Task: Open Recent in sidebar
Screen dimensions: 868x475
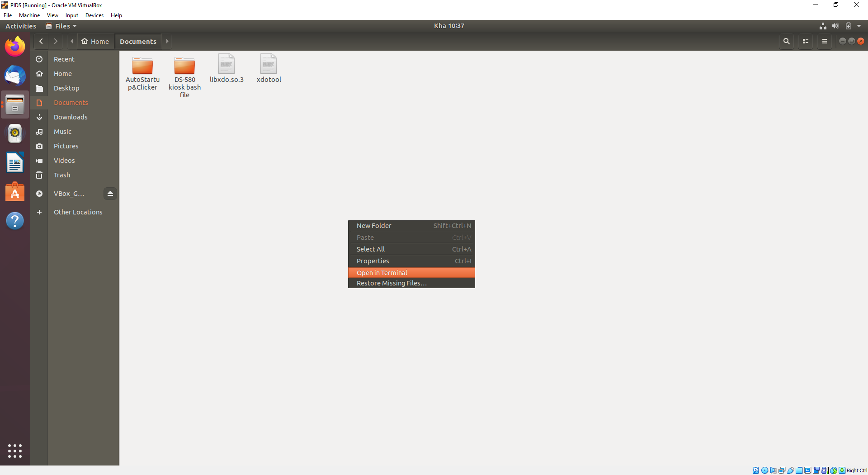Action: point(75,59)
